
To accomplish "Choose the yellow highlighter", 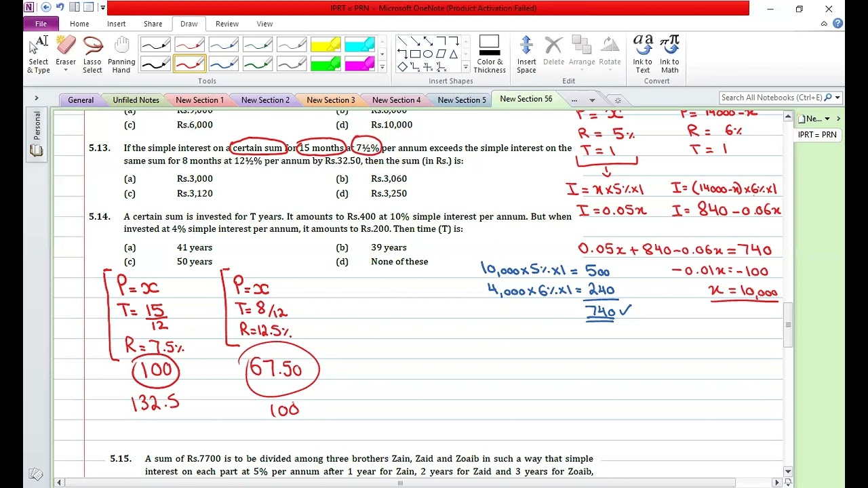I will (x=325, y=45).
